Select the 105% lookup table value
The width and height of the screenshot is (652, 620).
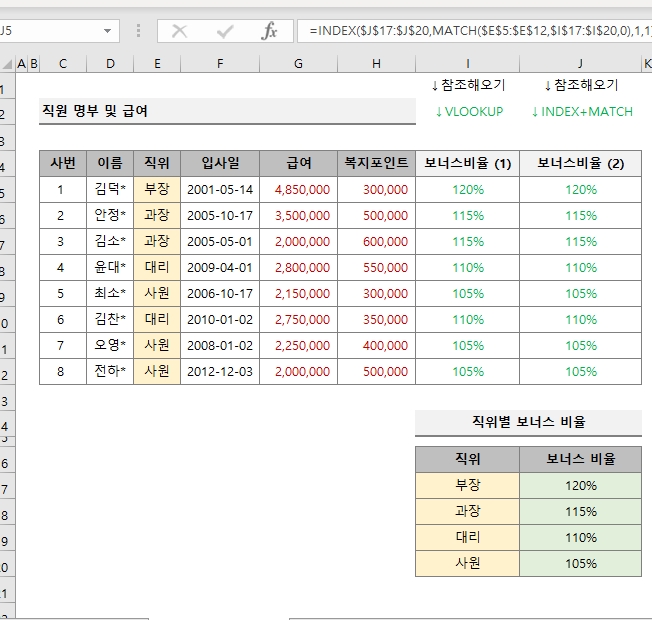coord(580,563)
